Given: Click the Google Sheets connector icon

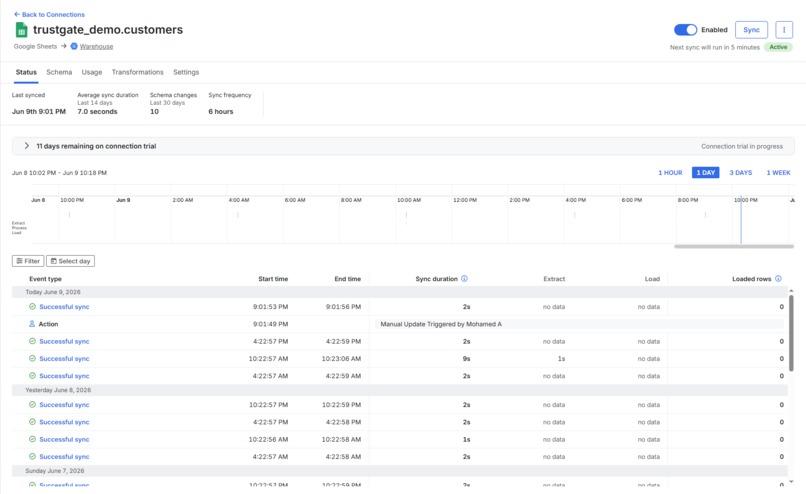Looking at the screenshot, I should (21, 30).
